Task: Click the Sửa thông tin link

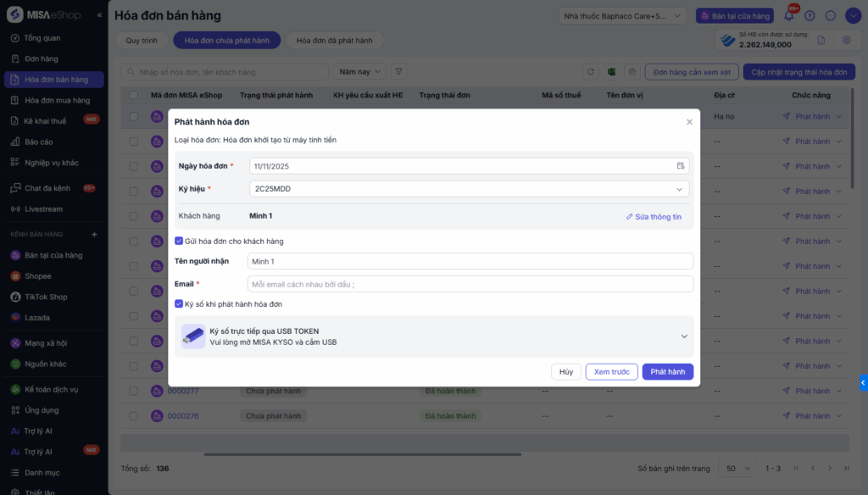Action: (x=654, y=217)
